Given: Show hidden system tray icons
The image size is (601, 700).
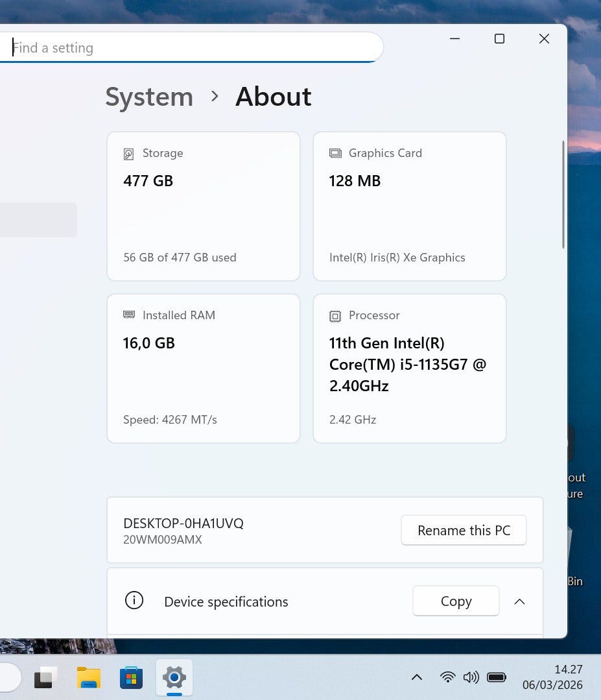Looking at the screenshot, I should (417, 677).
